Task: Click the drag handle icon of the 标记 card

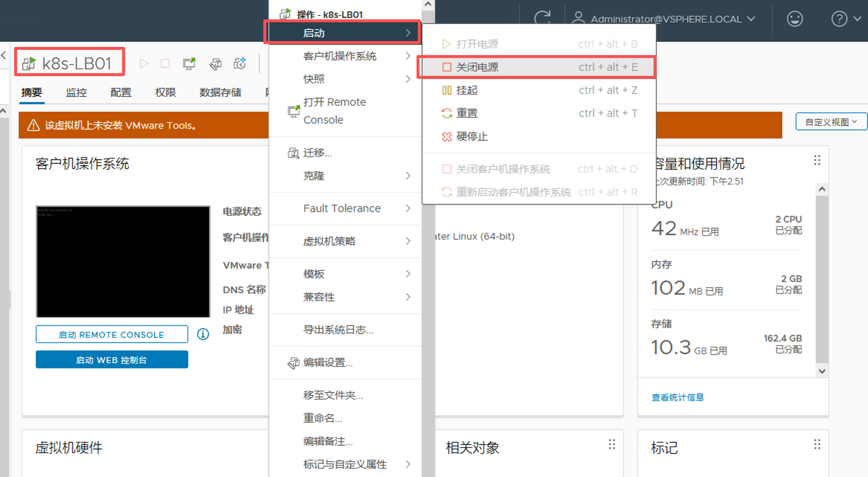Action: click(x=817, y=444)
